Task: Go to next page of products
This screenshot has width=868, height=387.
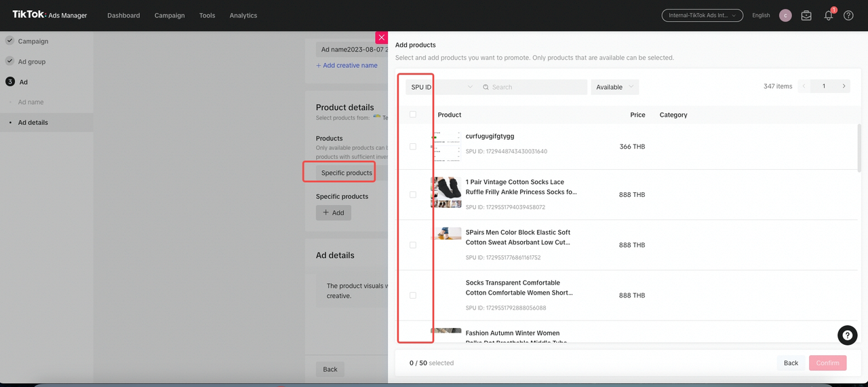Action: [x=844, y=86]
